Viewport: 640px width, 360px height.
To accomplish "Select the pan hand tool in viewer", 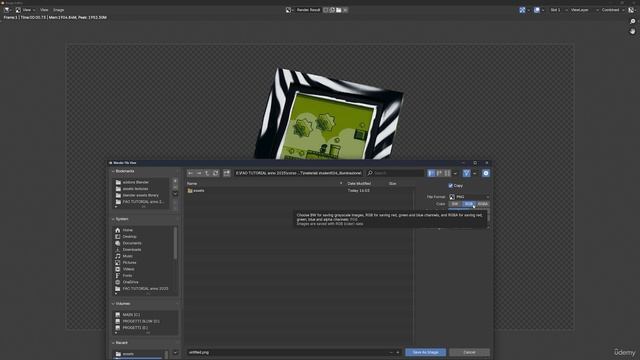I will click(633, 31).
